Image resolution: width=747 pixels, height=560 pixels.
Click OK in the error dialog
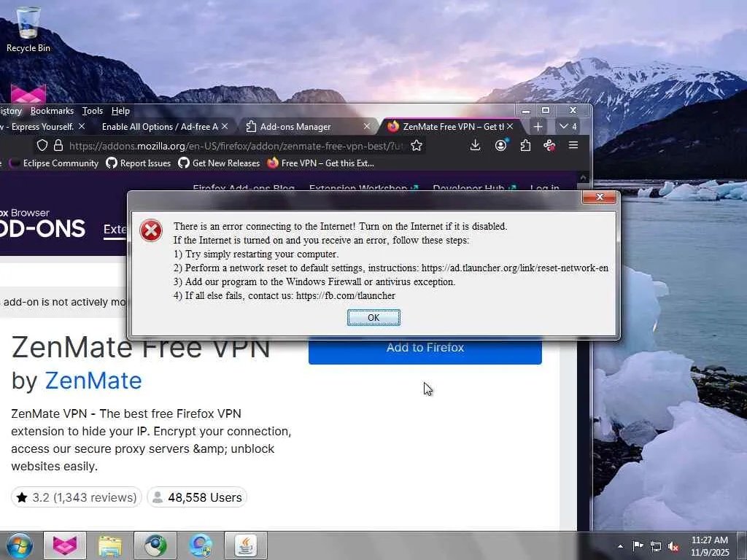[x=373, y=318]
